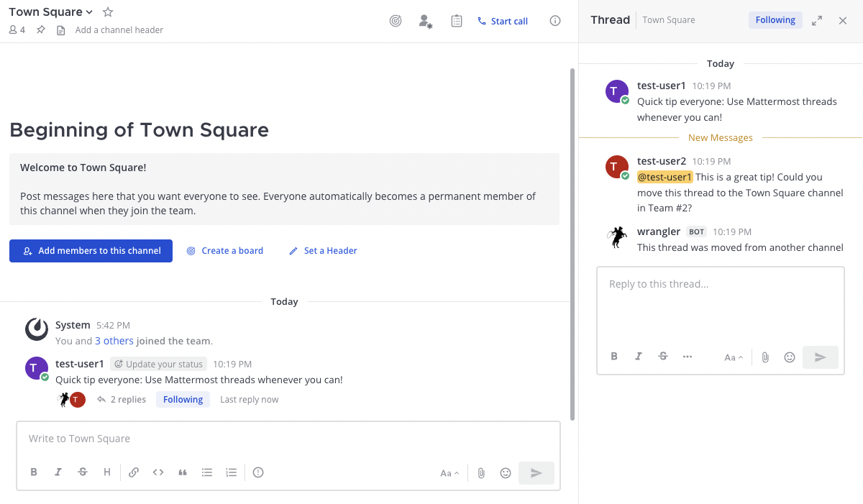
Task: Insert a link using the composer link icon
Action: coord(134,472)
